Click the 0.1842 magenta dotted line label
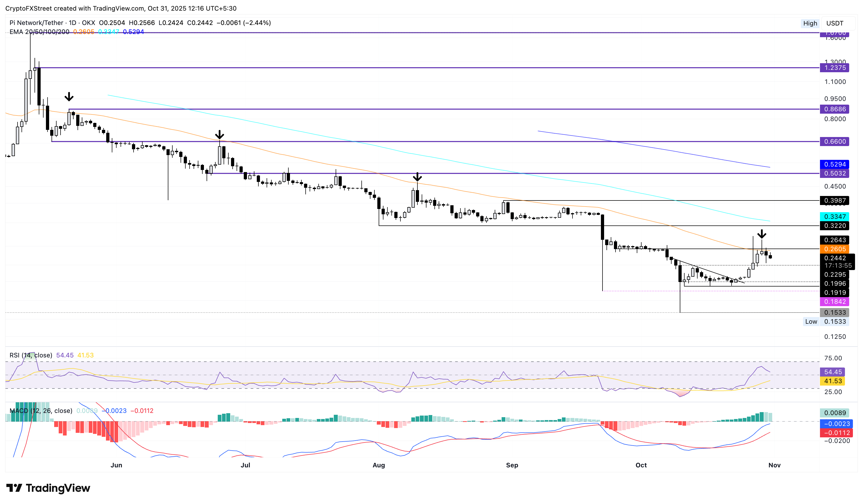863x504 pixels. point(834,302)
